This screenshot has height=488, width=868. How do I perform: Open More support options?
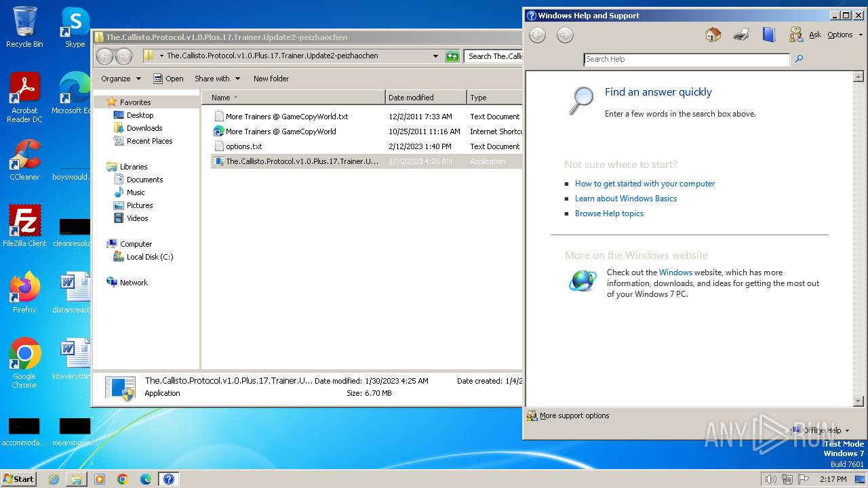tap(568, 415)
